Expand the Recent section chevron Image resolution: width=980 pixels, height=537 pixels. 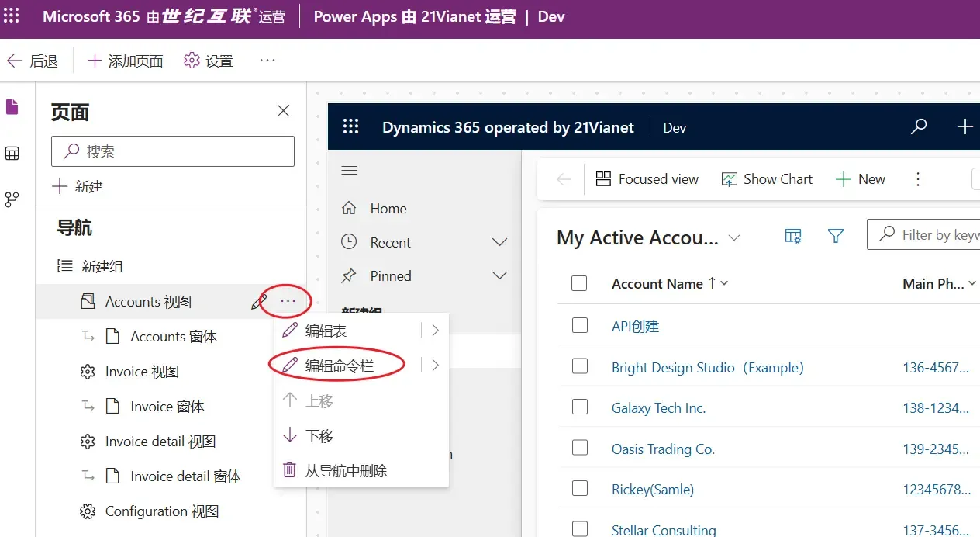[x=500, y=242]
